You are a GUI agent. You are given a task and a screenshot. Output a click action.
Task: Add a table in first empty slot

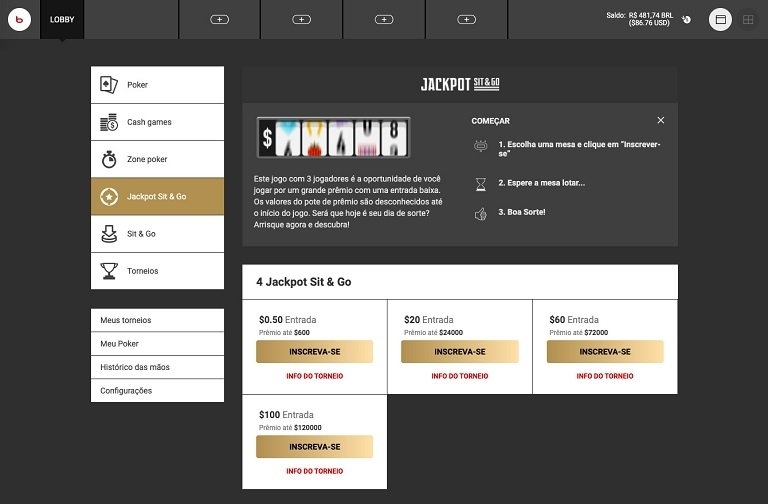pos(220,19)
